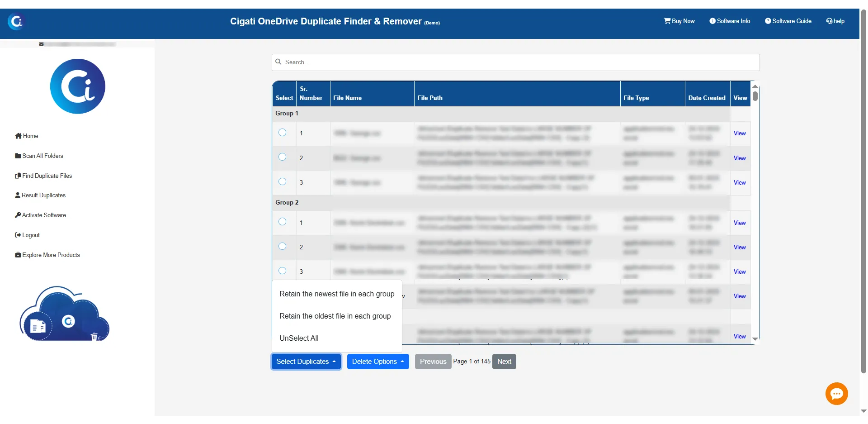Open Scan All Folders

[39, 156]
